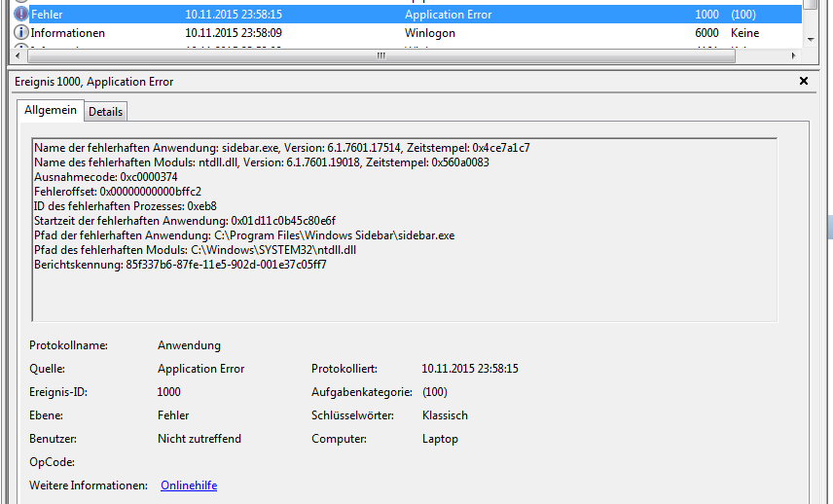Click the Informationen Winlogon row info icon
Screen dimensions: 833x504
coord(20,32)
